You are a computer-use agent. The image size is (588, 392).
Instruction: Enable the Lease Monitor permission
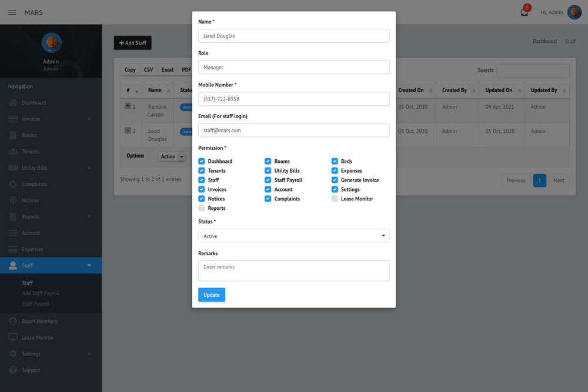point(334,199)
